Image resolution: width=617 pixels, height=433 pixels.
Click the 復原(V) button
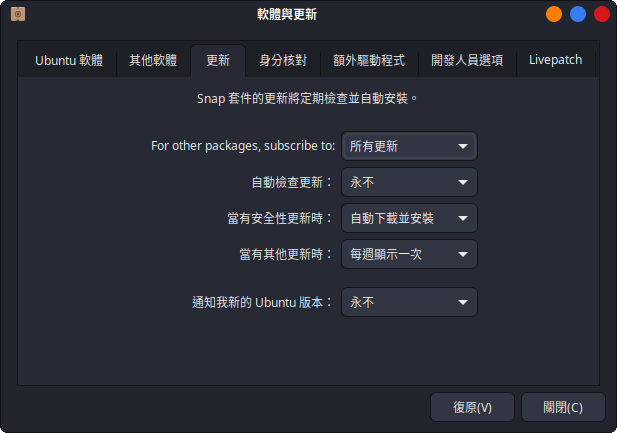tap(472, 407)
